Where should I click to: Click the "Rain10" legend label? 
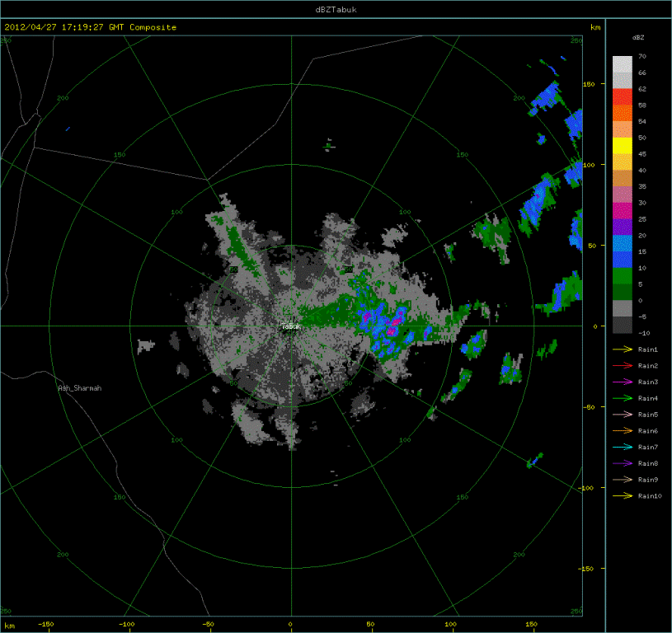(x=650, y=496)
